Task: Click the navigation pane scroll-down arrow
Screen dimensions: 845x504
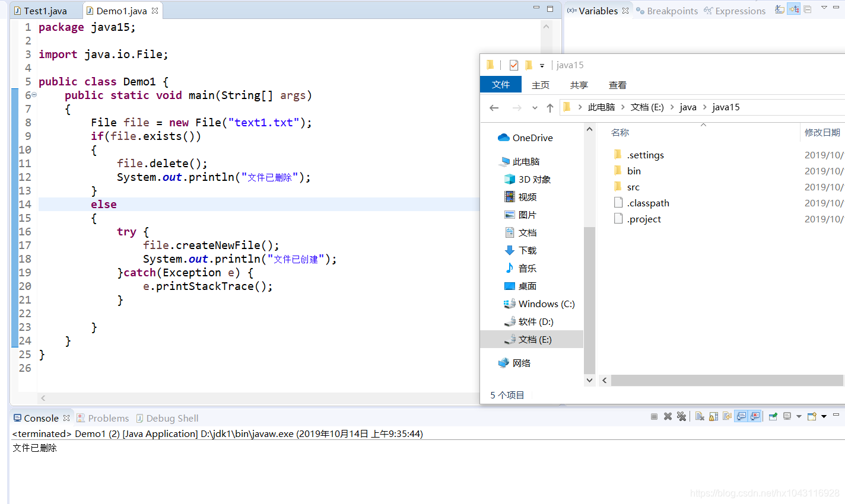Action: 589,380
